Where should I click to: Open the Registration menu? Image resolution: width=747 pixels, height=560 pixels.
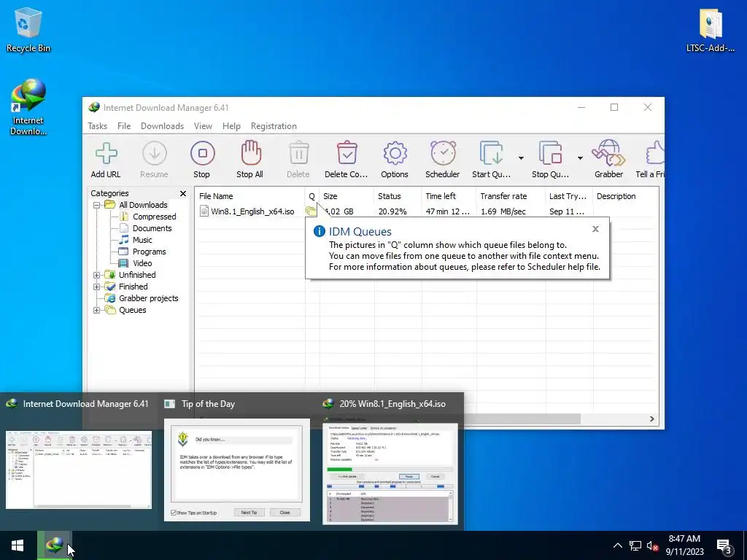click(274, 126)
